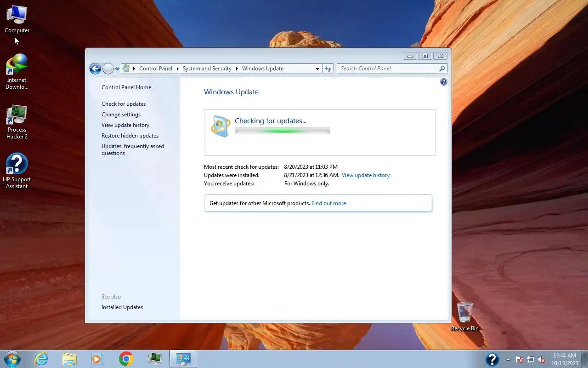Click the Windows Update shield icon
This screenshot has height=368, width=588.
220,126
